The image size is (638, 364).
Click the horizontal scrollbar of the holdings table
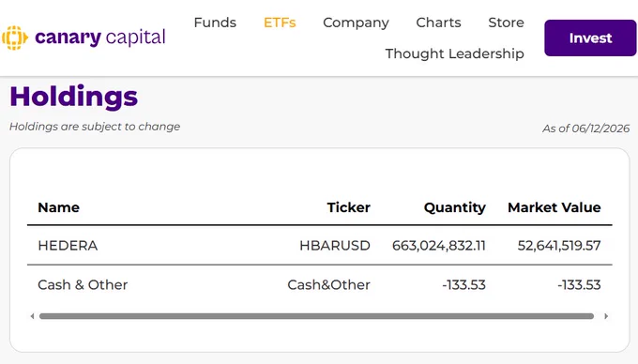pyautogui.click(x=316, y=316)
